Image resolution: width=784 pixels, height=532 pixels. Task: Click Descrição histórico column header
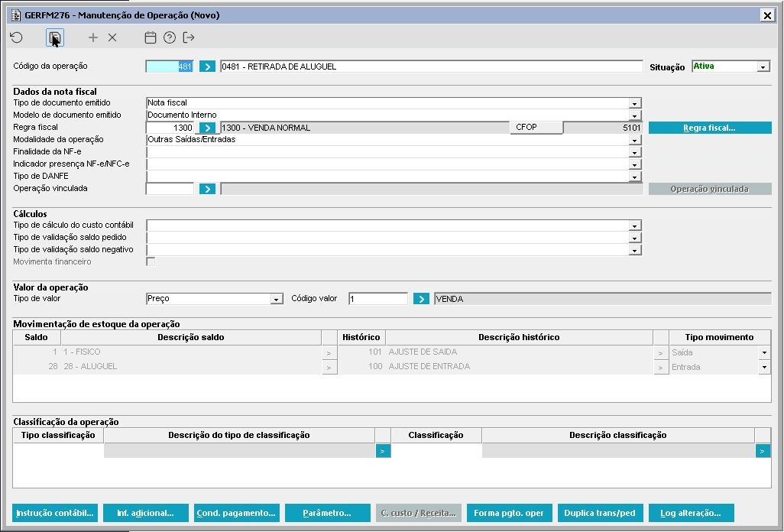point(519,338)
